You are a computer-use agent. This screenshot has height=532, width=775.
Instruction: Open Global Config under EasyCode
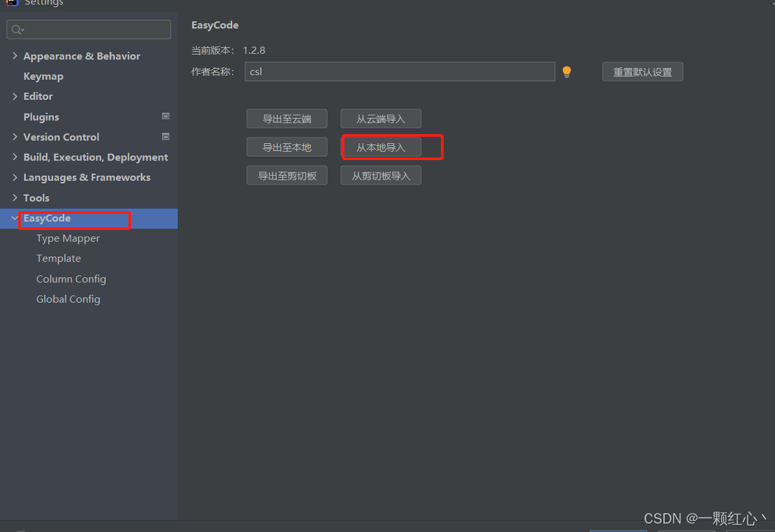(x=68, y=299)
